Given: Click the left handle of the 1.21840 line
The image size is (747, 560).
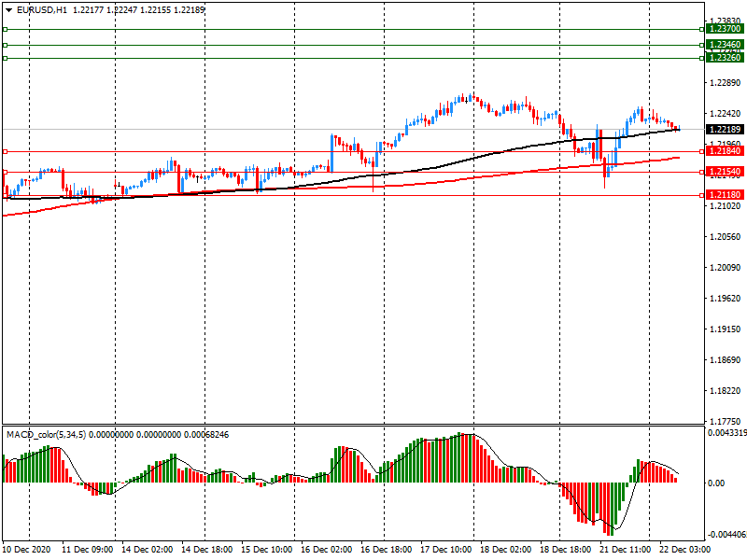Looking at the screenshot, I should [x=6, y=151].
